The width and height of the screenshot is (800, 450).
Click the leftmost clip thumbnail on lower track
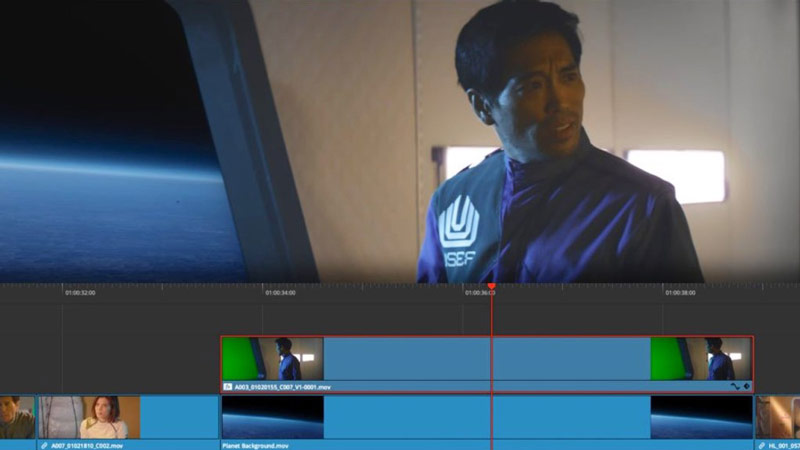click(17, 417)
